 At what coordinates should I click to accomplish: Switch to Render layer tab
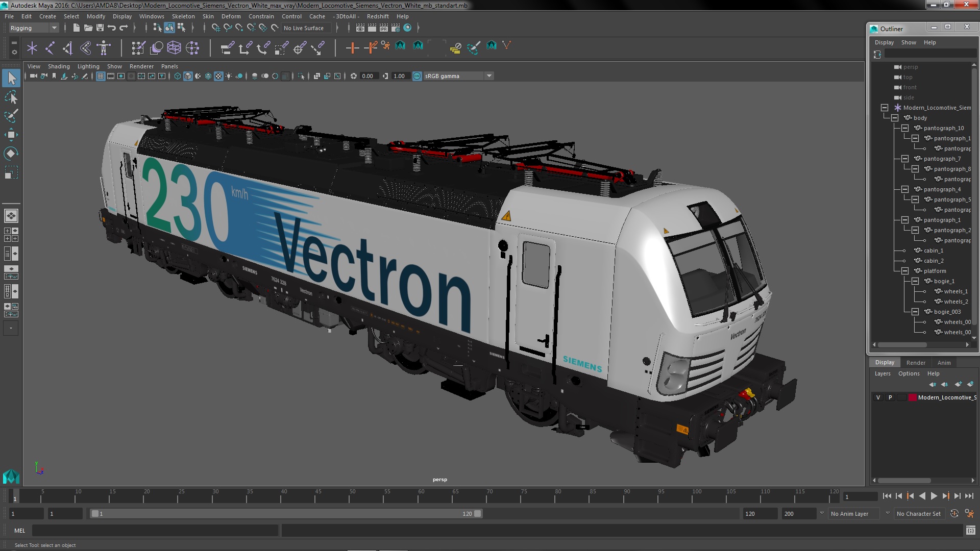[916, 363]
